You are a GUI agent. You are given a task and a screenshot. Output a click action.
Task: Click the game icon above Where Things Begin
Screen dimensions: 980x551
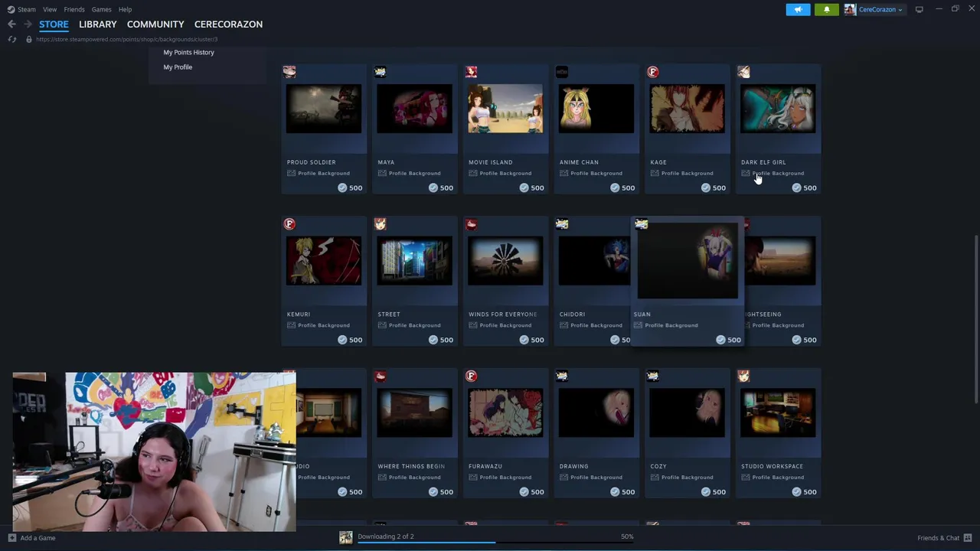381,377
